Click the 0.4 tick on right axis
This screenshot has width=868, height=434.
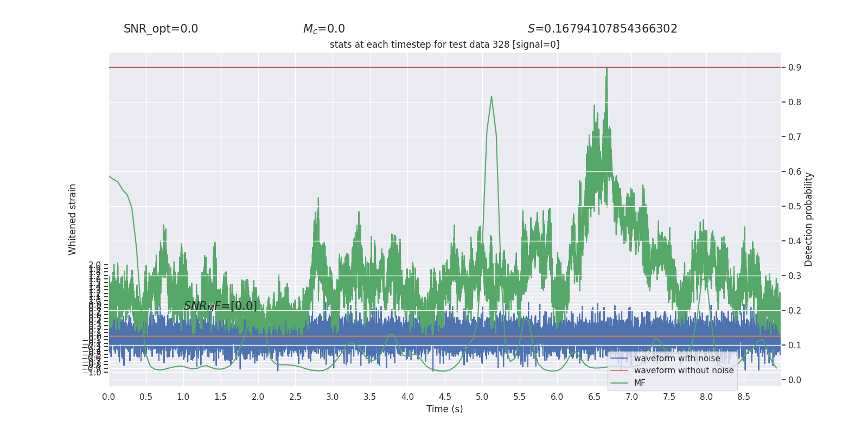pos(795,241)
